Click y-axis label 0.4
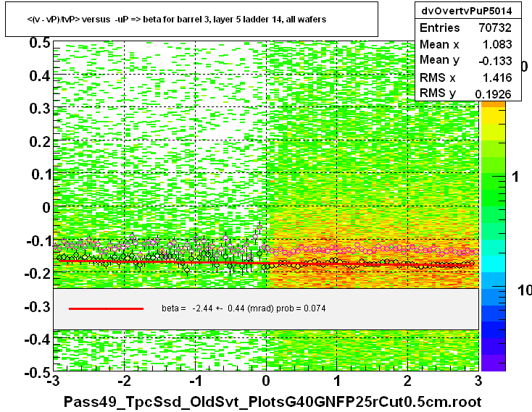Image resolution: width=532 pixels, height=412 pixels. 40,76
